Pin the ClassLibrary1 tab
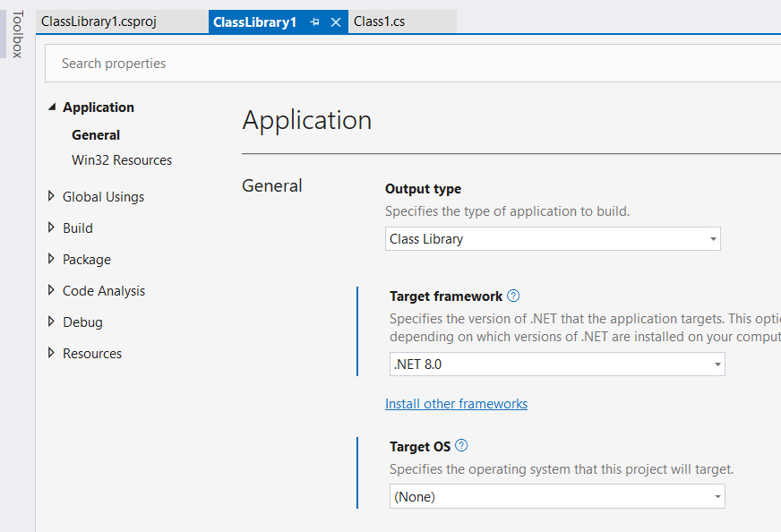781x532 pixels. click(314, 22)
